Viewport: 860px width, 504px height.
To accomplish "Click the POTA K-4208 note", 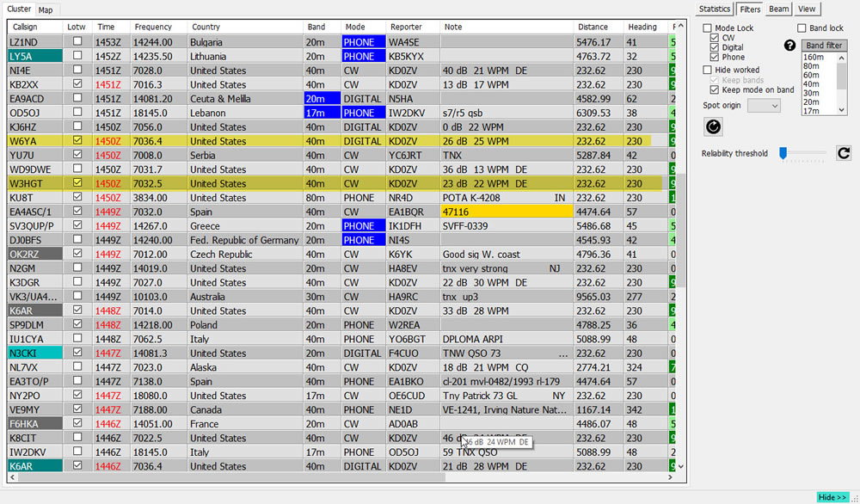I will [471, 198].
